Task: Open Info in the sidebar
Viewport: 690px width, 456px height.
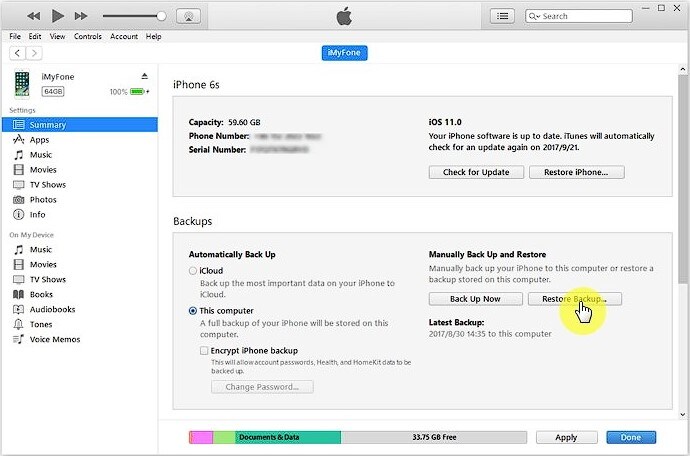Action: pos(79,215)
